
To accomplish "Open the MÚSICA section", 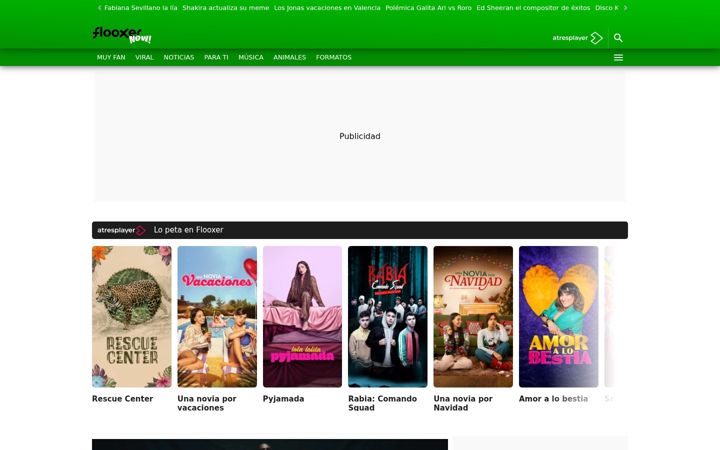I will [x=251, y=57].
